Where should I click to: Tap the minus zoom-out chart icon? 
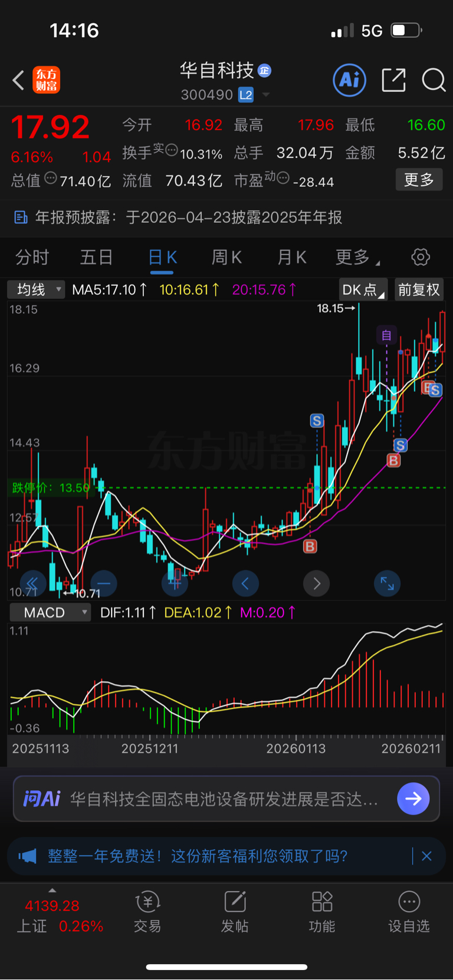pyautogui.click(x=104, y=583)
